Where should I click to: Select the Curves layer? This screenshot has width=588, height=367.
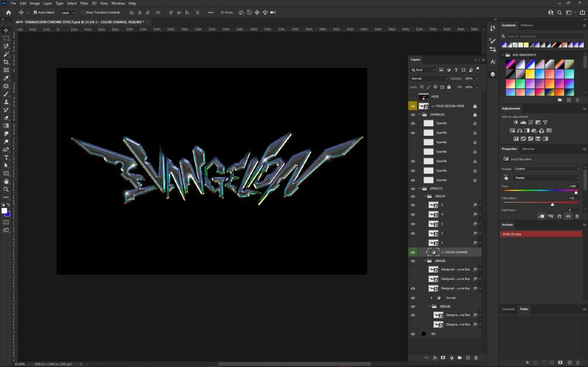(x=451, y=297)
